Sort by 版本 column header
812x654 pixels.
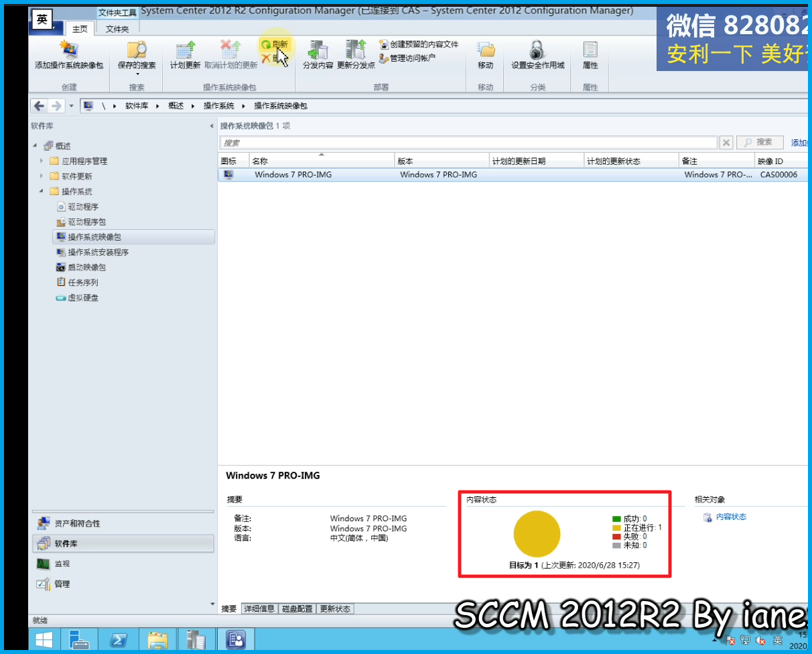coord(442,161)
